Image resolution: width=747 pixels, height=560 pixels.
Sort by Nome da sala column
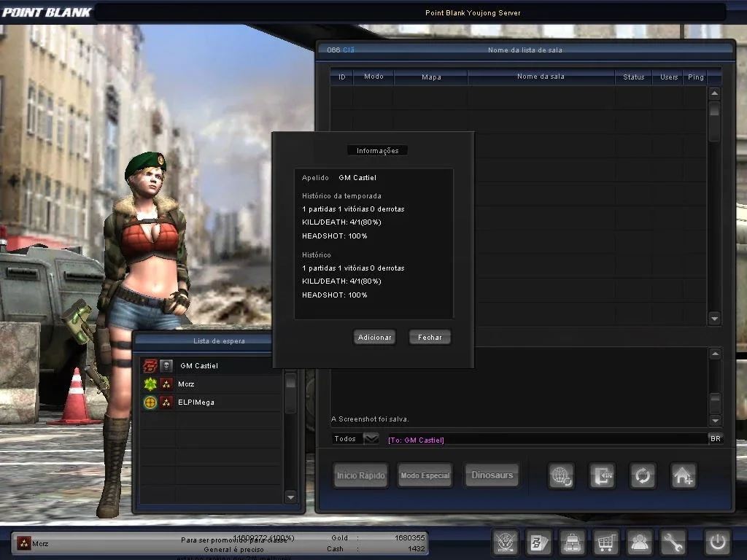541,77
